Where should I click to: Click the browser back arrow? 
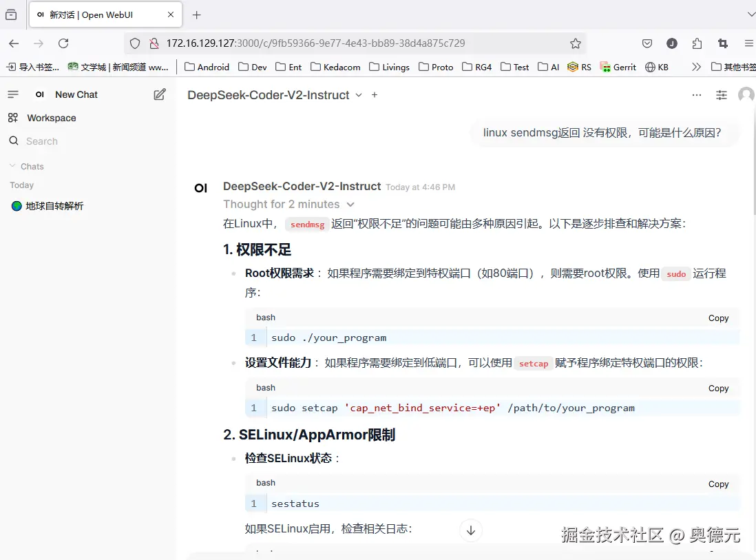pos(14,43)
